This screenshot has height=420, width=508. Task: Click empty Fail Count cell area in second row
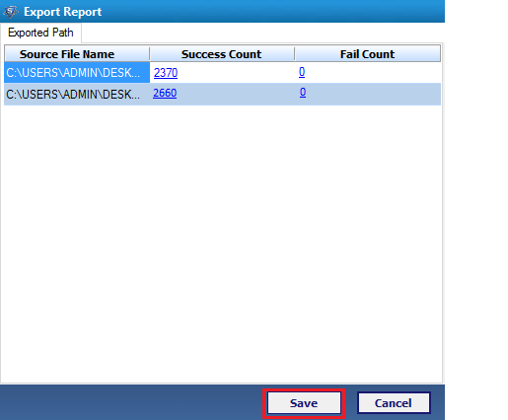[x=373, y=94]
